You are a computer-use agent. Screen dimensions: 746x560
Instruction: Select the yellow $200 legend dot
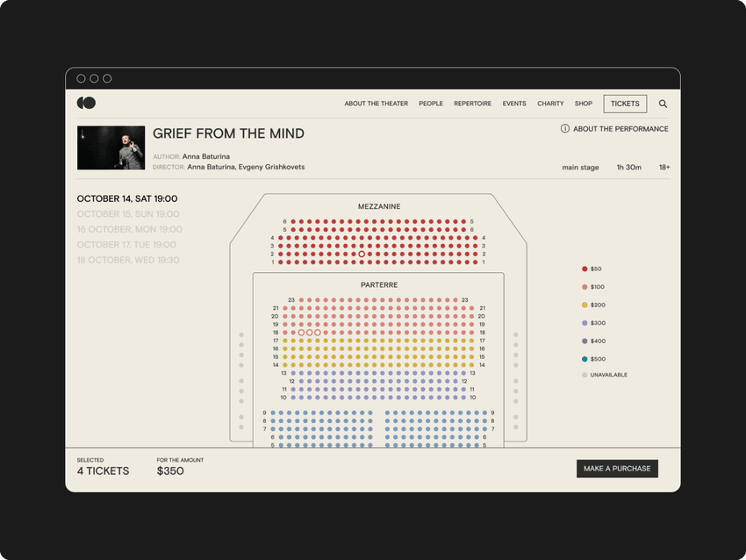pos(584,305)
